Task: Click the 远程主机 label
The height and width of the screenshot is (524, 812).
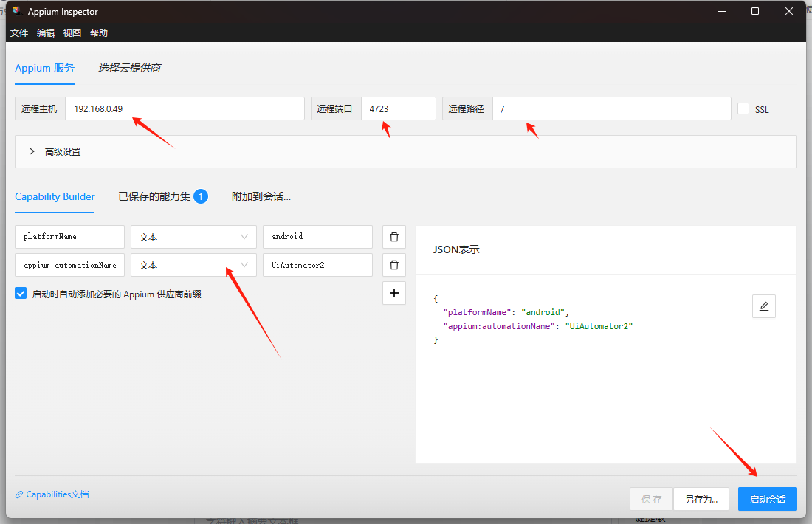Action: pyautogui.click(x=39, y=108)
